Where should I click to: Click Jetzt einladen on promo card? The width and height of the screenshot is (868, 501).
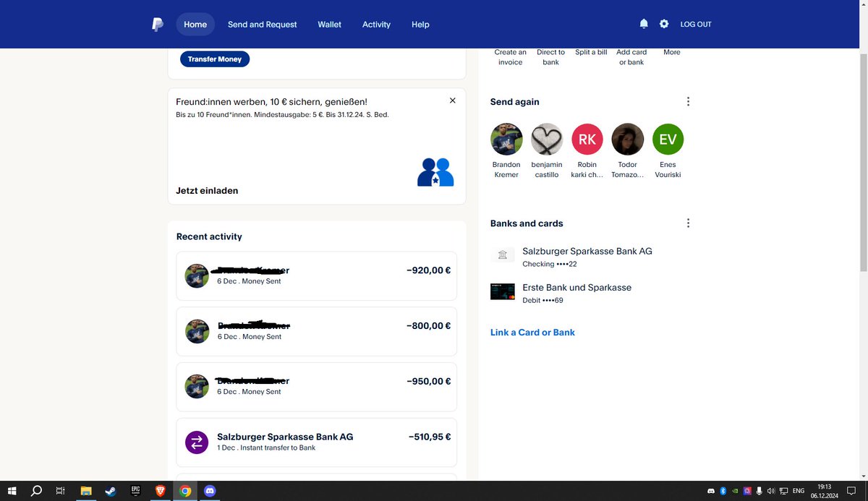coord(207,191)
